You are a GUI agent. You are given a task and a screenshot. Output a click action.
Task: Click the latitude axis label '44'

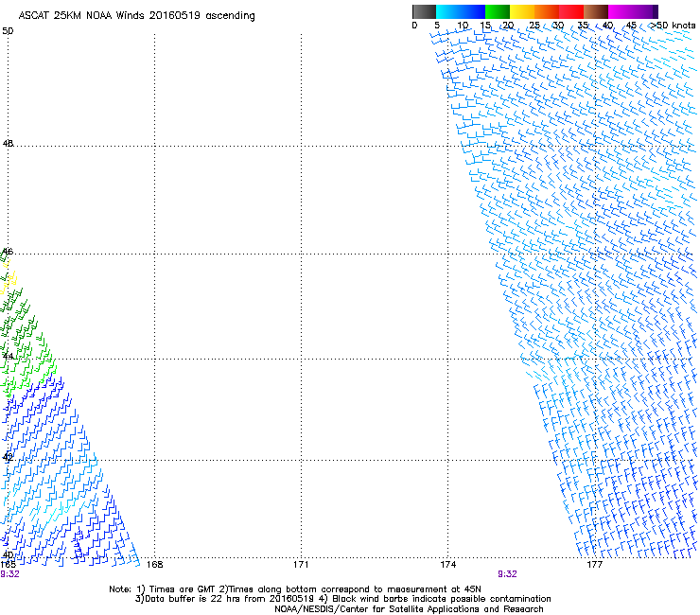pos(8,357)
